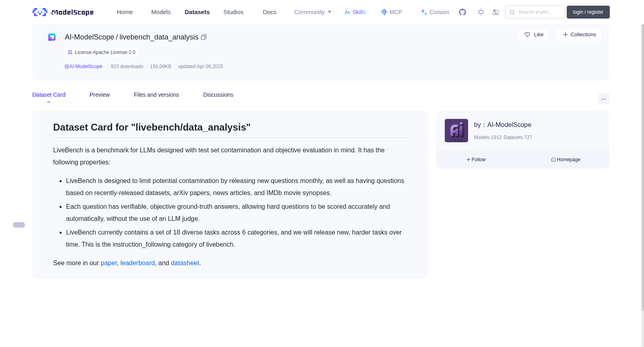Open the paper link

pyautogui.click(x=109, y=263)
